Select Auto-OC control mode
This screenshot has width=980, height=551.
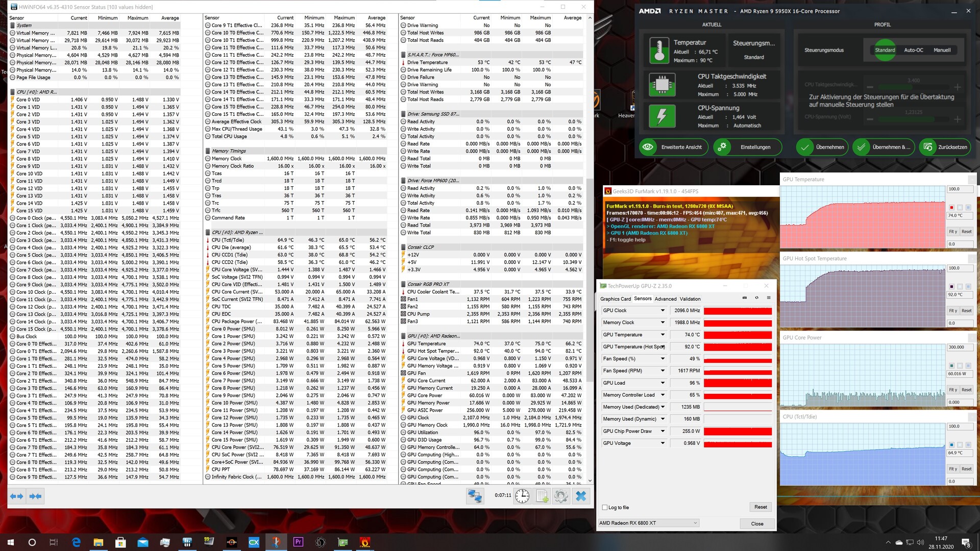click(x=913, y=50)
